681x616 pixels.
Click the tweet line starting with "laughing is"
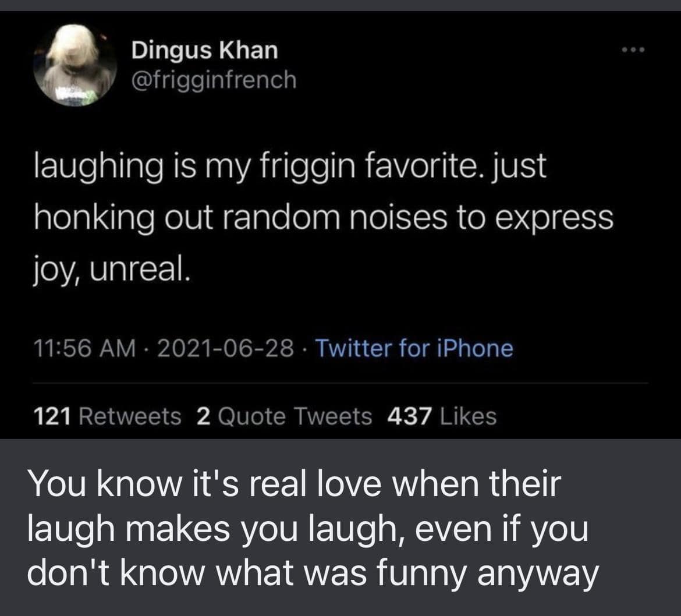tap(291, 168)
